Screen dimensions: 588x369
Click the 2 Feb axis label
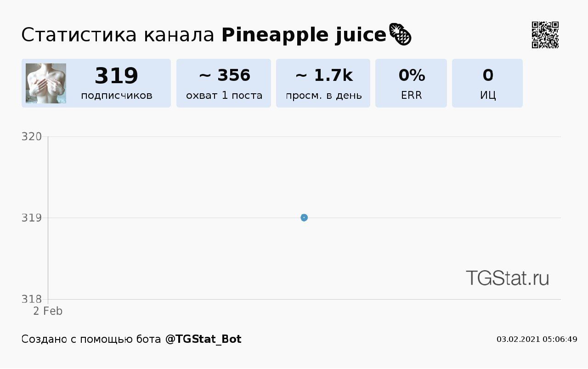click(x=48, y=311)
